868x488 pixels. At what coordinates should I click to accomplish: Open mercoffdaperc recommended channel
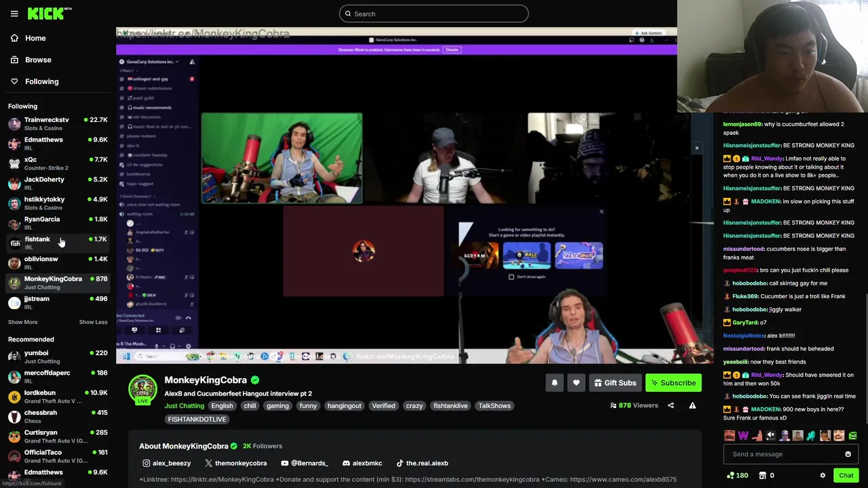(x=58, y=376)
